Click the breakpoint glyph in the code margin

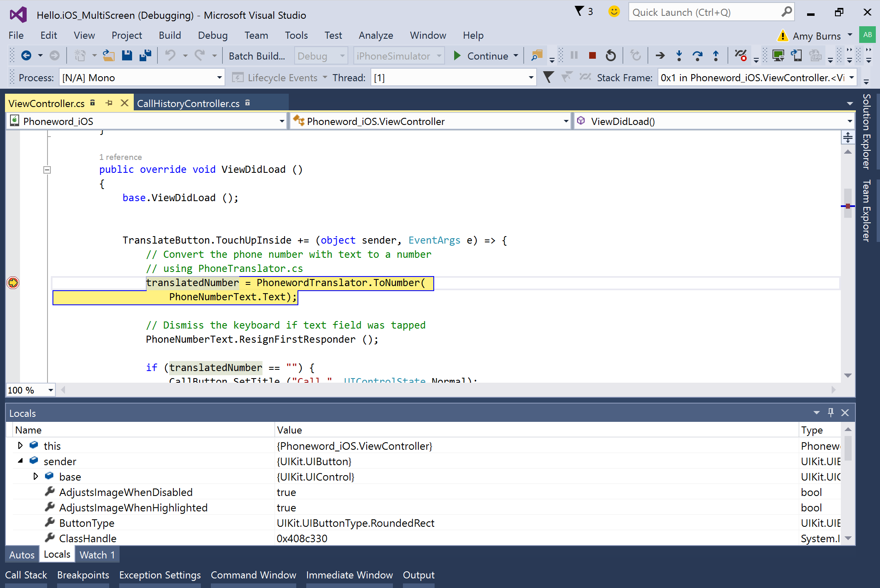12,283
